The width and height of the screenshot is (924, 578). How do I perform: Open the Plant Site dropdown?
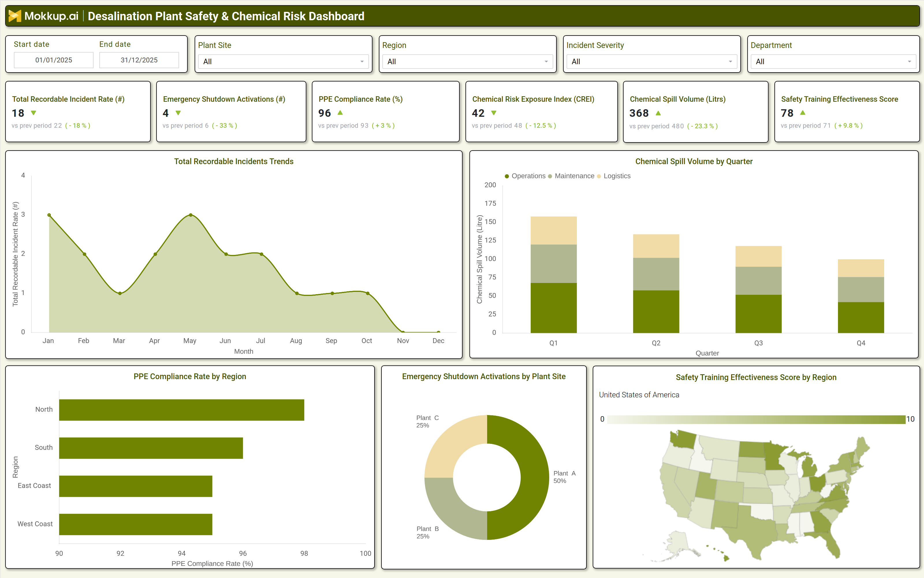pos(283,62)
